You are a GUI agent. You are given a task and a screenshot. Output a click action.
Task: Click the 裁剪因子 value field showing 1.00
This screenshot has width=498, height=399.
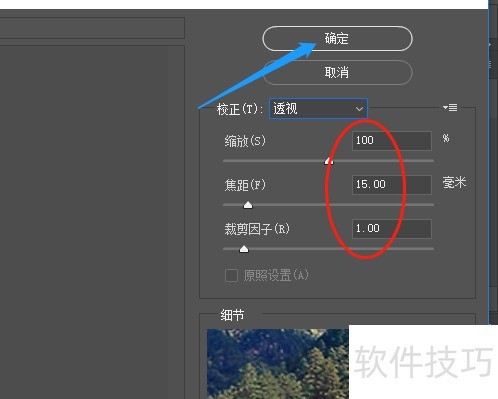point(392,229)
